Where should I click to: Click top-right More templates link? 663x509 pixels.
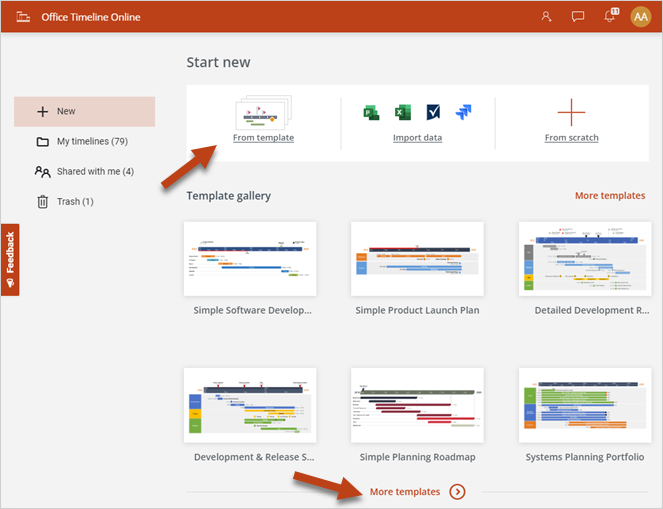(609, 196)
